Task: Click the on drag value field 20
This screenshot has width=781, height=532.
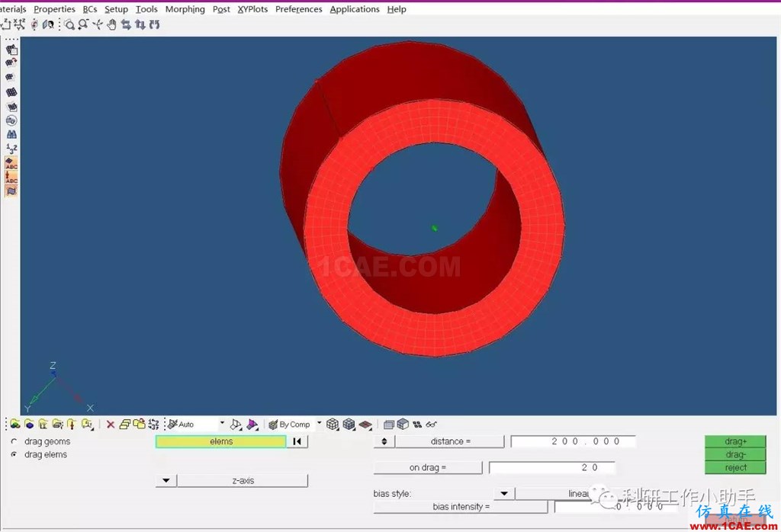Action: coord(552,467)
